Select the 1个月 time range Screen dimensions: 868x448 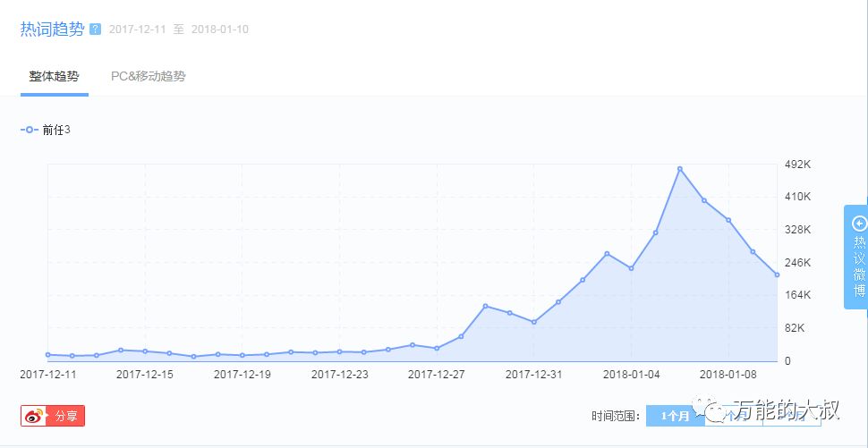675,416
